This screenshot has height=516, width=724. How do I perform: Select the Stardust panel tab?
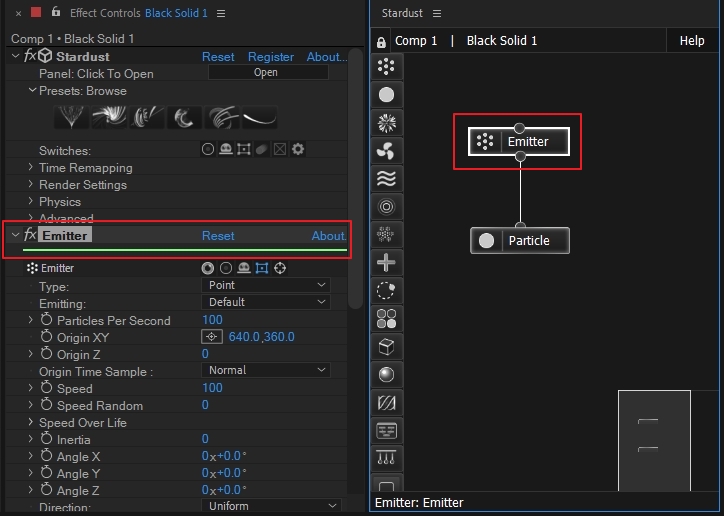coord(402,13)
